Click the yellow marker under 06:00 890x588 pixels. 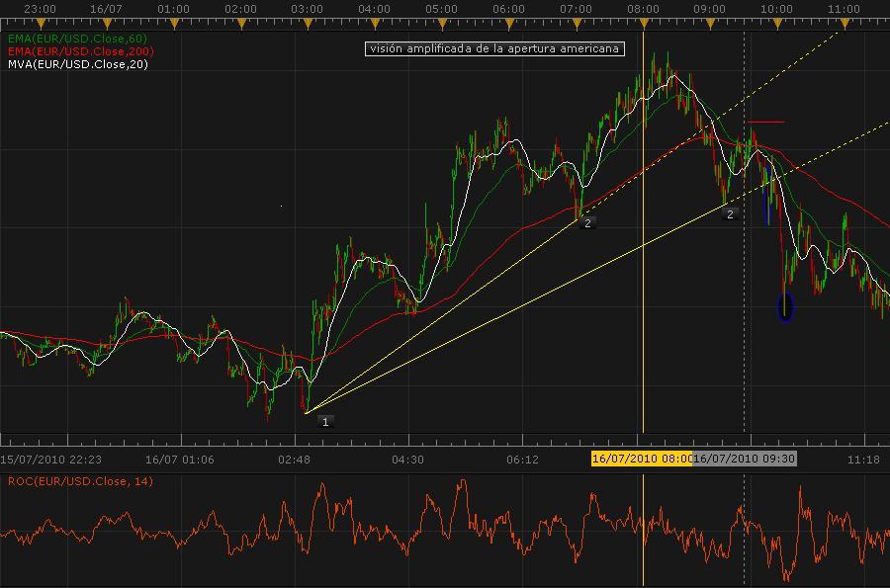pos(509,24)
